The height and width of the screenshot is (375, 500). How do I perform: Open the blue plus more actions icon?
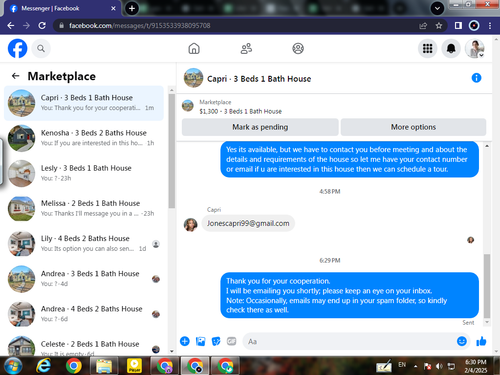(185, 341)
